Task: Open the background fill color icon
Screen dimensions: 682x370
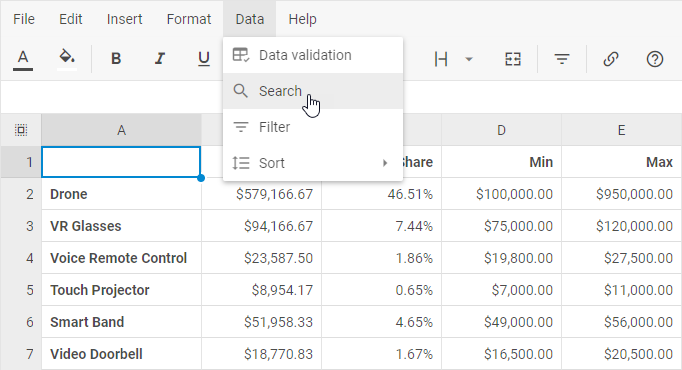Action: tap(67, 59)
